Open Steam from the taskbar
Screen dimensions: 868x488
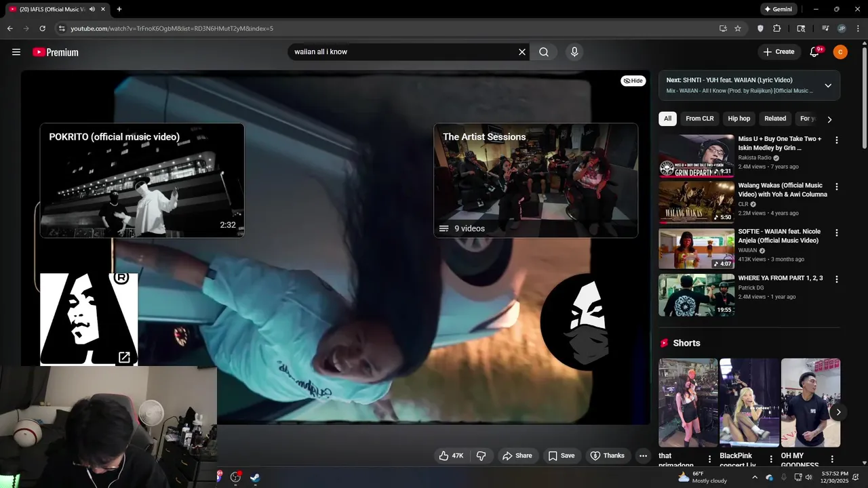(x=254, y=477)
